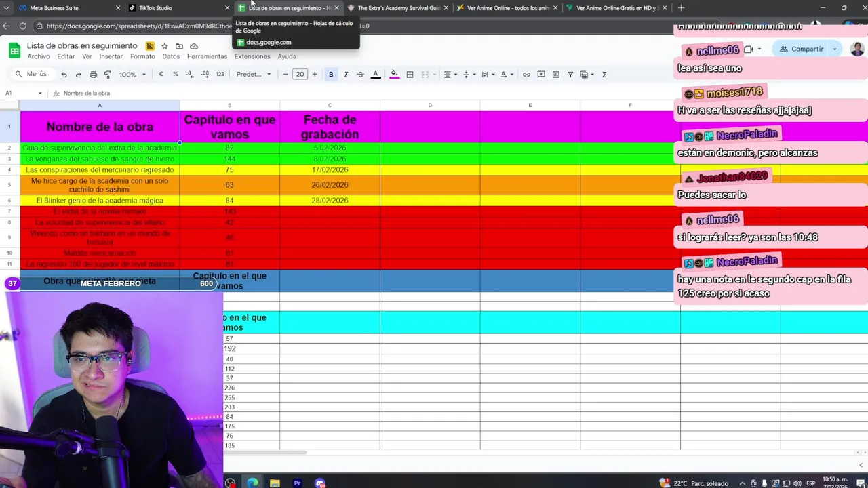Open the Archivo menu

point(39,56)
